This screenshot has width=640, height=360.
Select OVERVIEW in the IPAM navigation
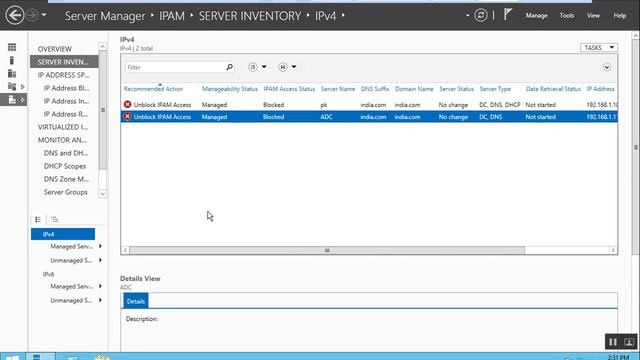(x=55, y=49)
